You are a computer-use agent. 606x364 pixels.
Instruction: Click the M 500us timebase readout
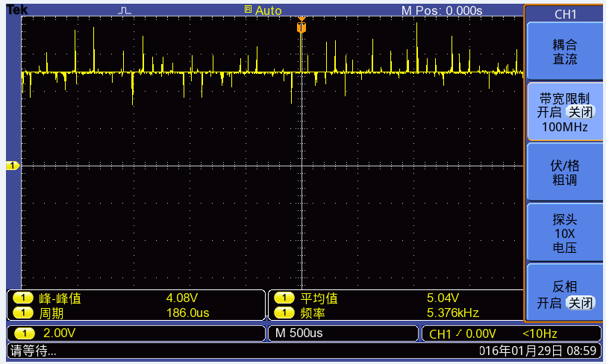(x=299, y=333)
